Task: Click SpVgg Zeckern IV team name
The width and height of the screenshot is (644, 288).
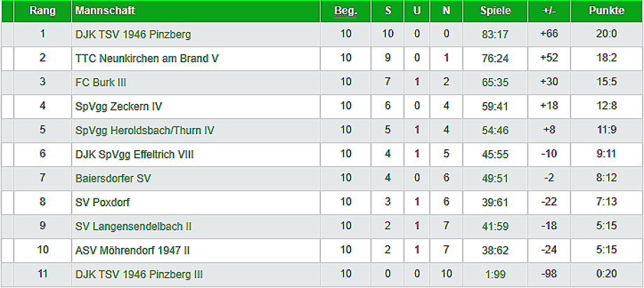Action: point(119,106)
